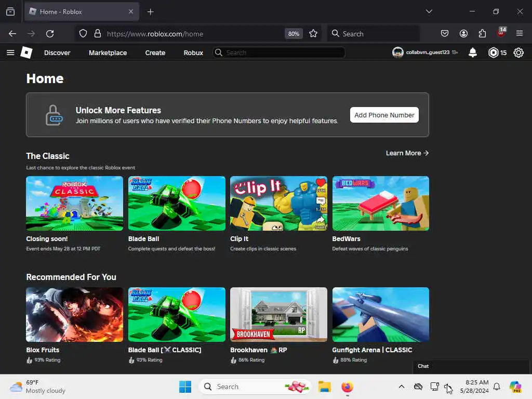
Task: Open a new browser tab
Action: 150,12
